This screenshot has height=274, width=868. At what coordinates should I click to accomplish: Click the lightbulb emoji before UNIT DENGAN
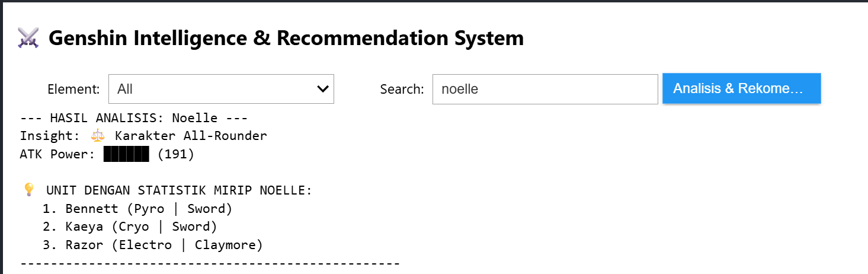[x=28, y=190]
